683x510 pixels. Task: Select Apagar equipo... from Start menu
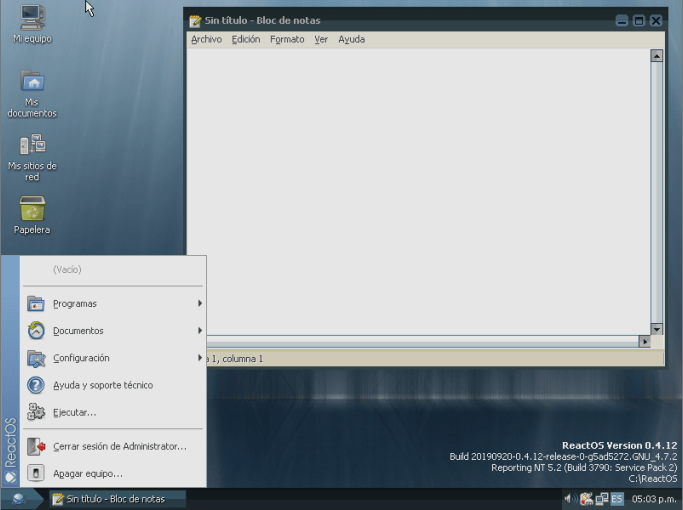click(x=113, y=473)
